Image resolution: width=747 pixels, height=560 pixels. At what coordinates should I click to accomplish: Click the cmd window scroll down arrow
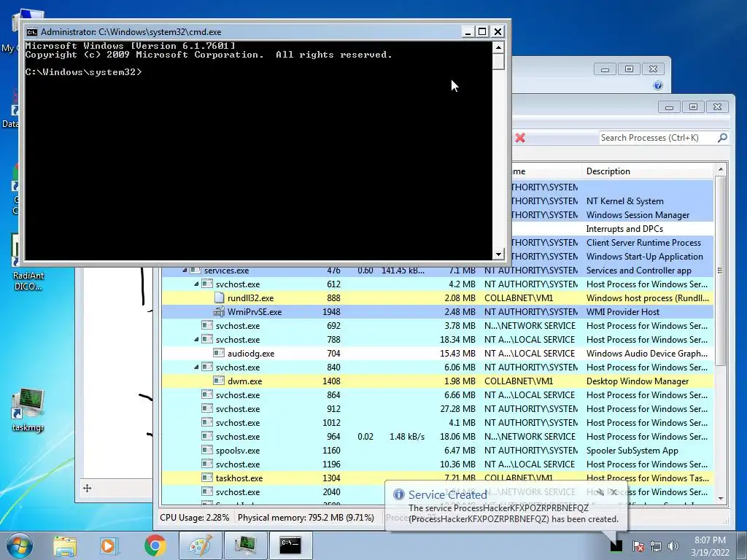[x=498, y=254]
